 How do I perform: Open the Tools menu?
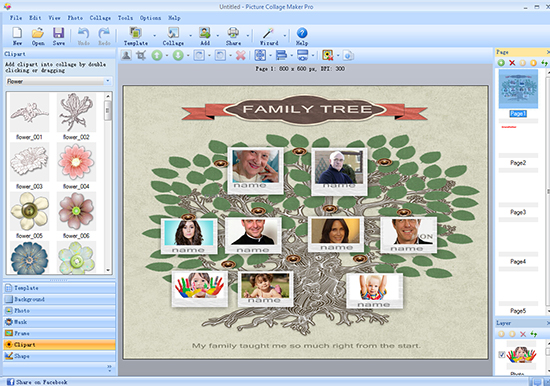tap(125, 18)
